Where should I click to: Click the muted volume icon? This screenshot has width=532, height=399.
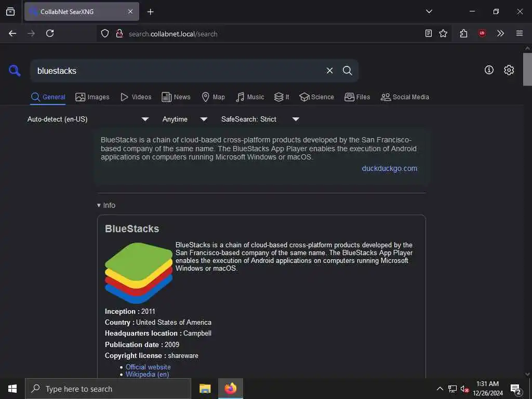tap(464, 389)
